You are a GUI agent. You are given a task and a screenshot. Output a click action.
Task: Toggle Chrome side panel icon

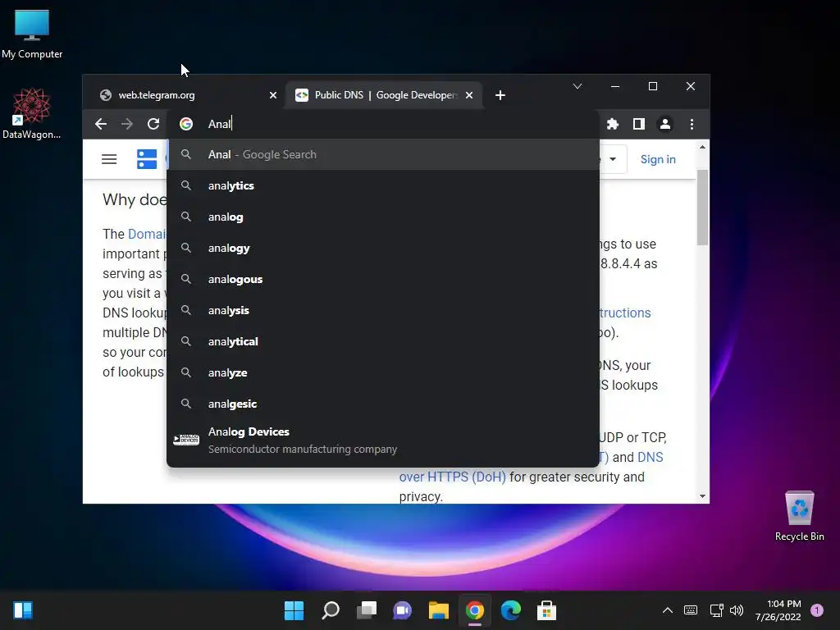tap(638, 125)
